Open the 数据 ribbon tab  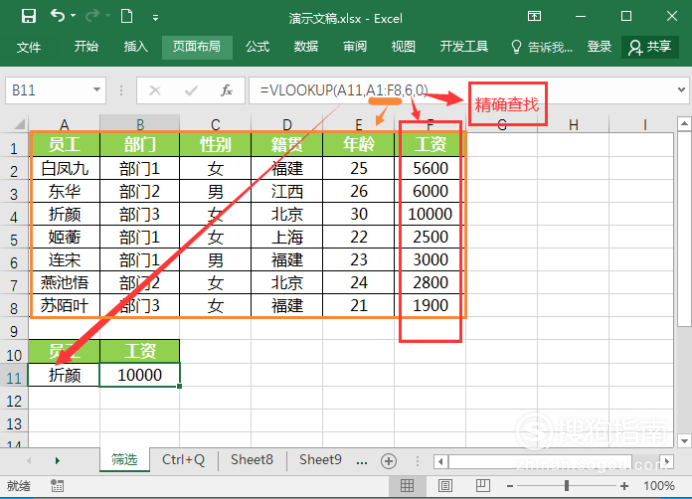306,46
